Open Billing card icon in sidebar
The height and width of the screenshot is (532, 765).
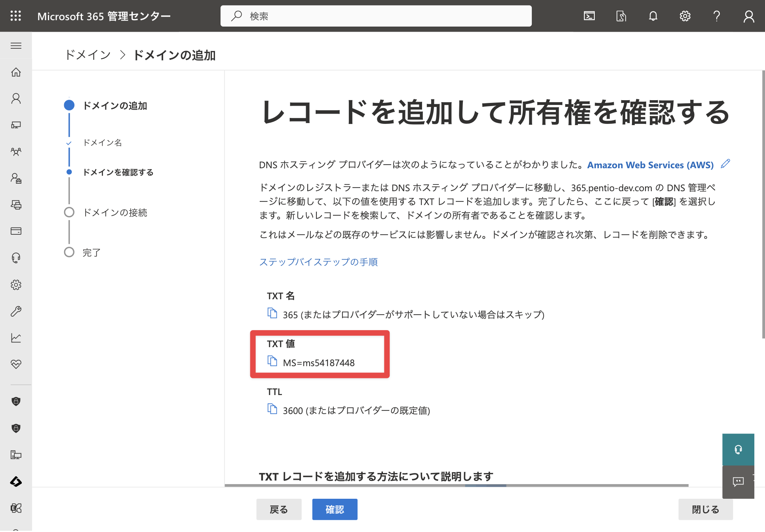pos(16,231)
